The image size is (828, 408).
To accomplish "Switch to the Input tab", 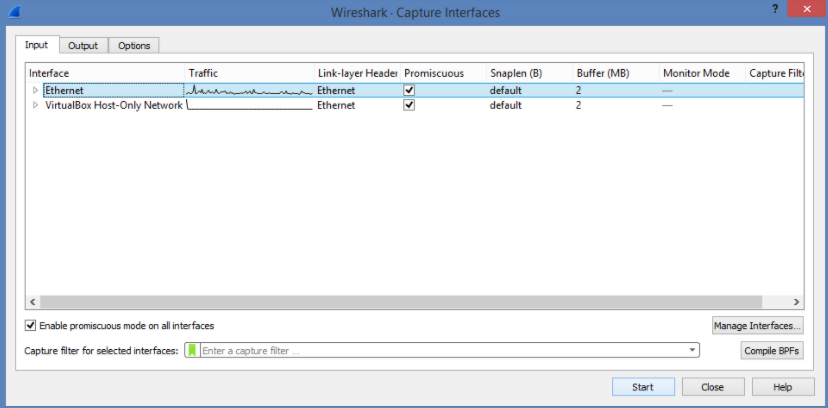I will coord(36,45).
